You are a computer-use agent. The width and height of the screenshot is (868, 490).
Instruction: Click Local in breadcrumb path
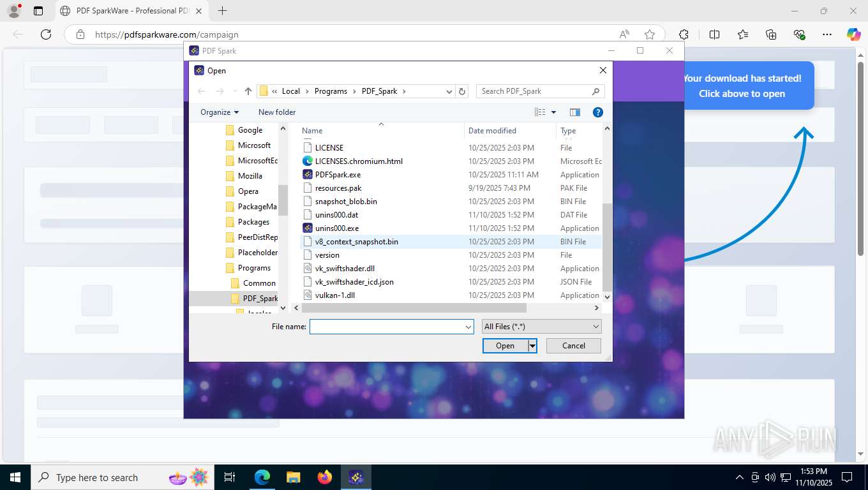291,91
